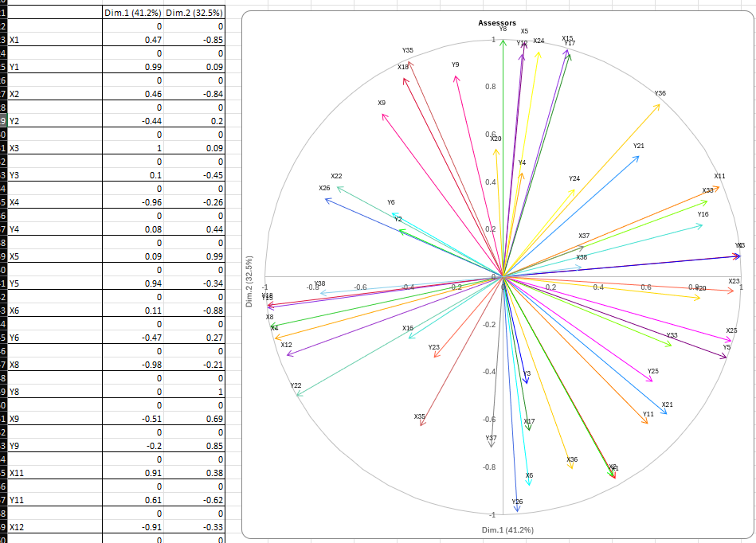
Task: Click the X35 data label in chart
Action: 420,416
